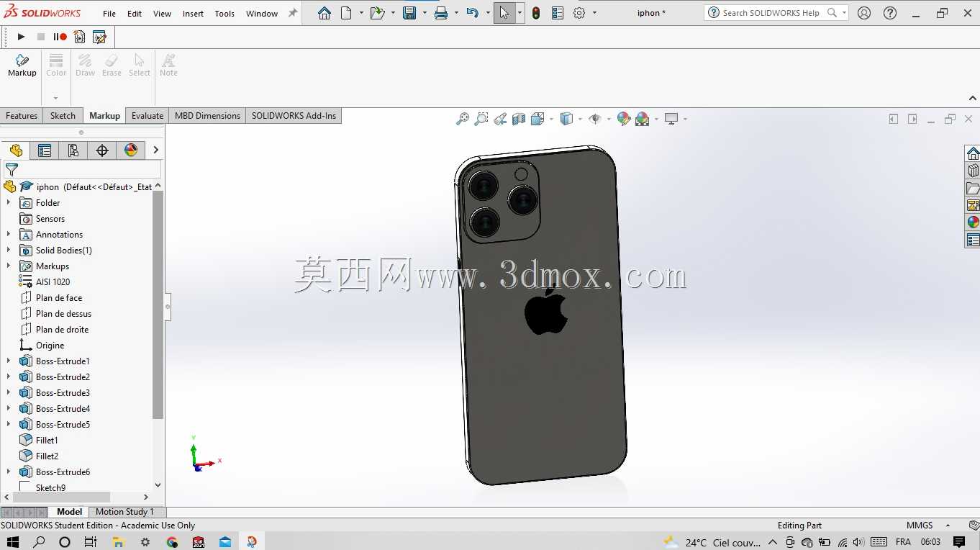Switch to the Sketch tab

[x=63, y=116]
